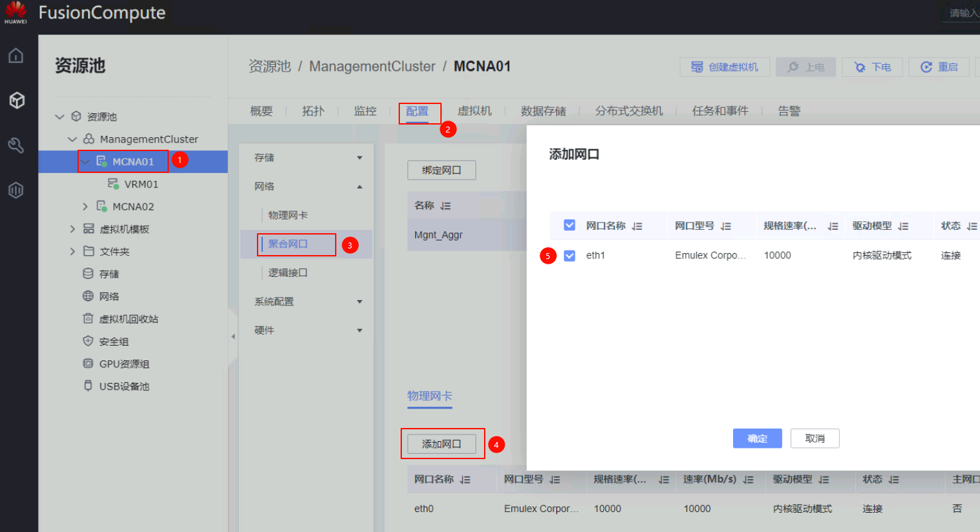Select the VRM01 virtual machine
This screenshot has height=532, width=980.
(x=141, y=184)
